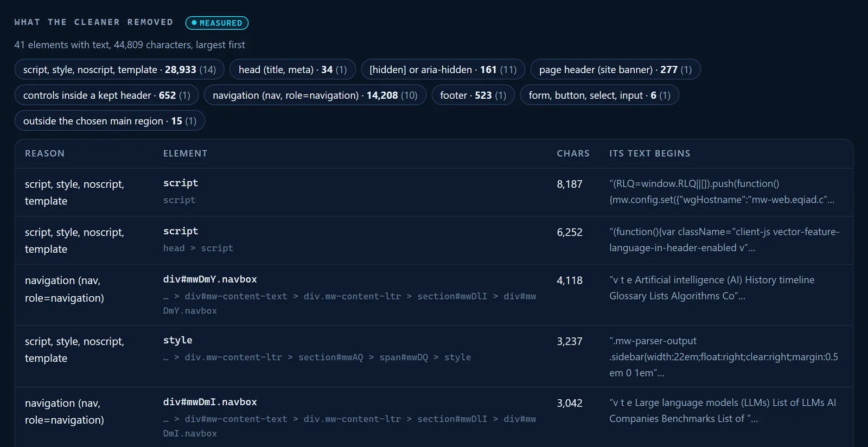This screenshot has width=868, height=447.
Task: Filter by "navigation (nav, role=navigation) · 14,208" chip
Action: [315, 95]
